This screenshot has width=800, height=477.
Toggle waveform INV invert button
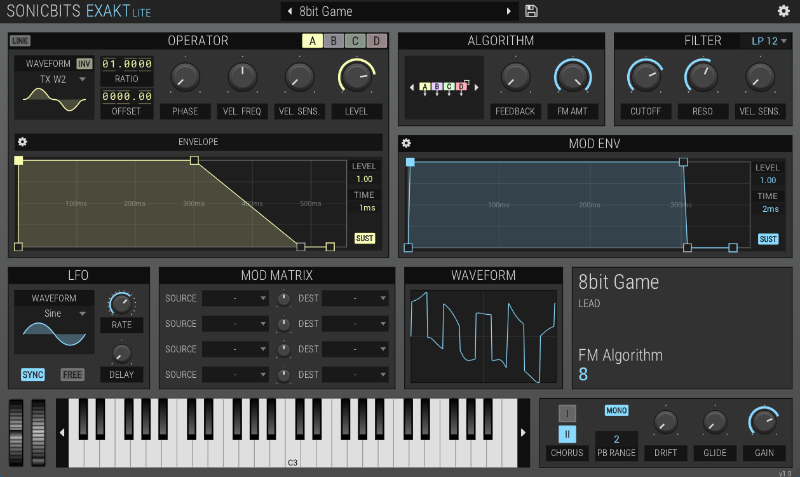84,63
